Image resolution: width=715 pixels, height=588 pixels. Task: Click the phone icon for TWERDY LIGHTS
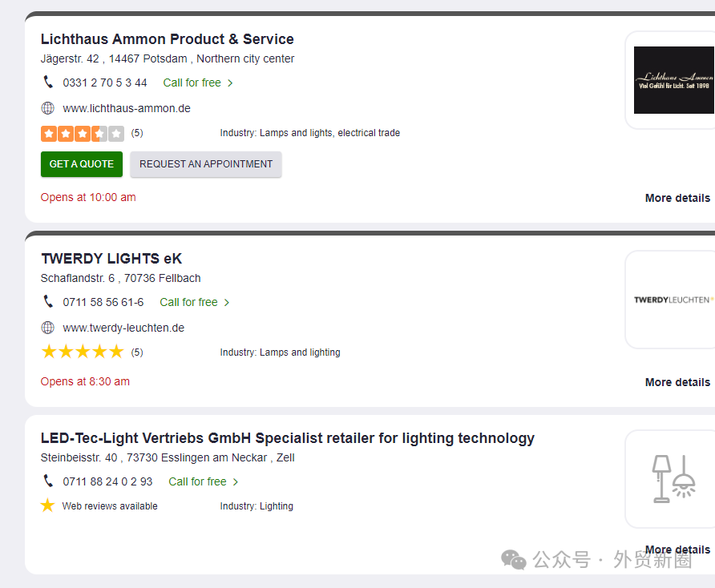[48, 301]
